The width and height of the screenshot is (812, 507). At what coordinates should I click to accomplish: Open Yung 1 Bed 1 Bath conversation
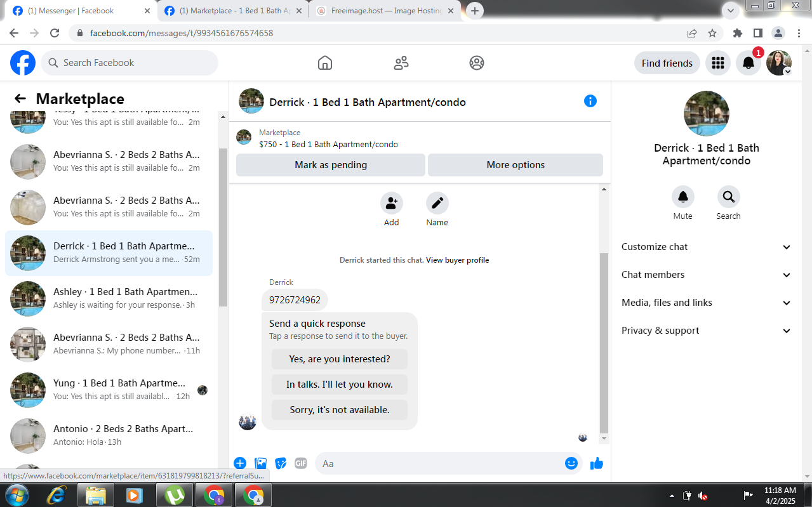click(109, 390)
